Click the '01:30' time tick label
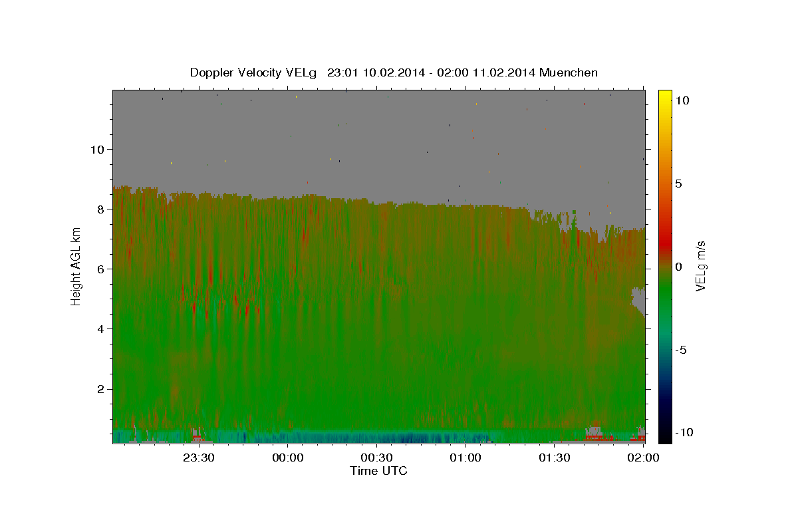The image size is (798, 532). [555, 458]
